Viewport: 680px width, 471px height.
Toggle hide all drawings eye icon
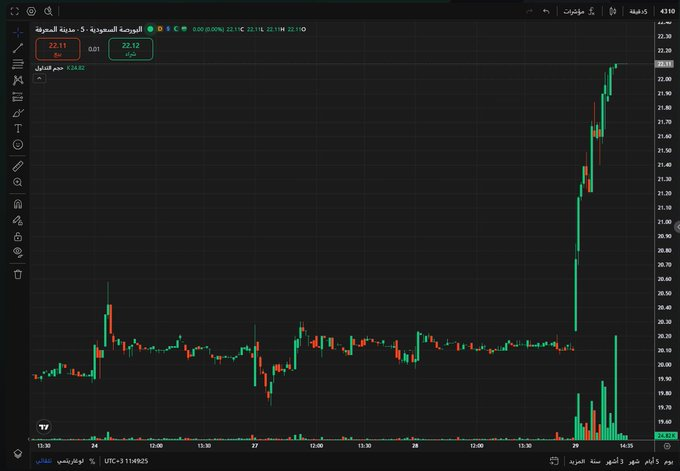(x=18, y=252)
